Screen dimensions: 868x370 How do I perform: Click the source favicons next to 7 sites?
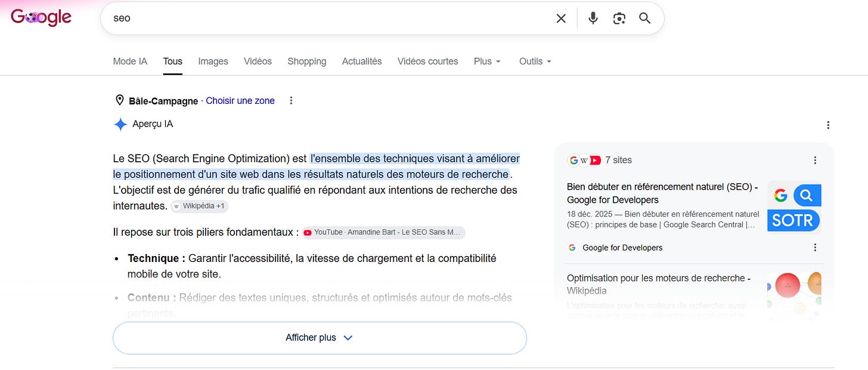[584, 160]
